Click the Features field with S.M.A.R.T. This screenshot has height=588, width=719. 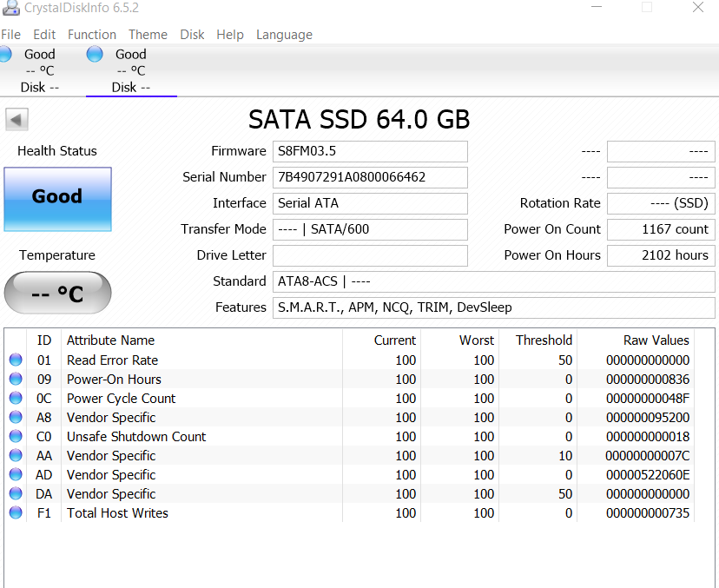pyautogui.click(x=494, y=307)
